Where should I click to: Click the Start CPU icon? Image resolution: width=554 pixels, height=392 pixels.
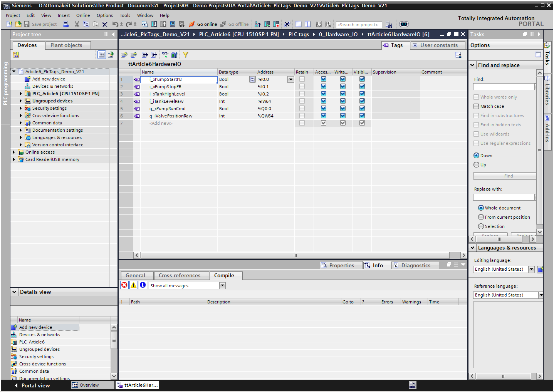267,24
